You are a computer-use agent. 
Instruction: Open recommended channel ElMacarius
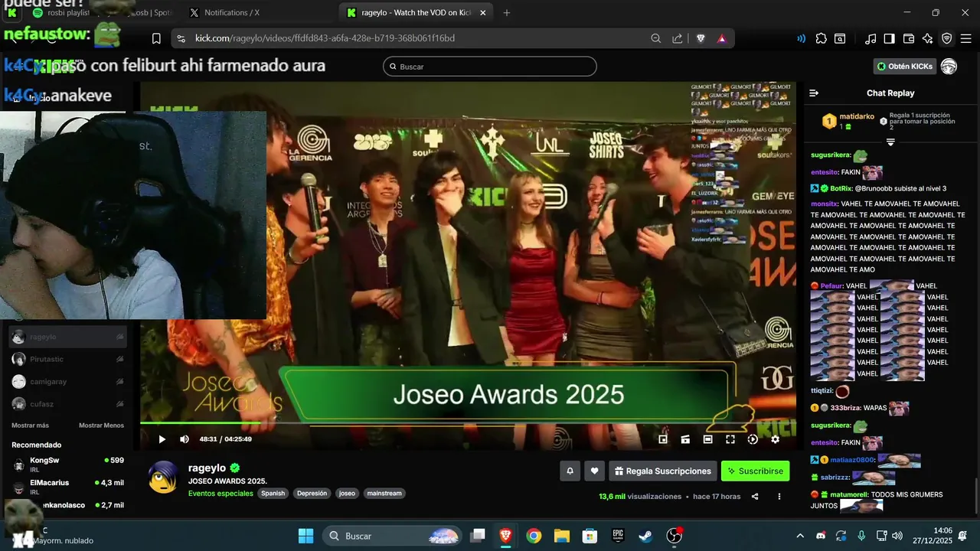click(67, 487)
